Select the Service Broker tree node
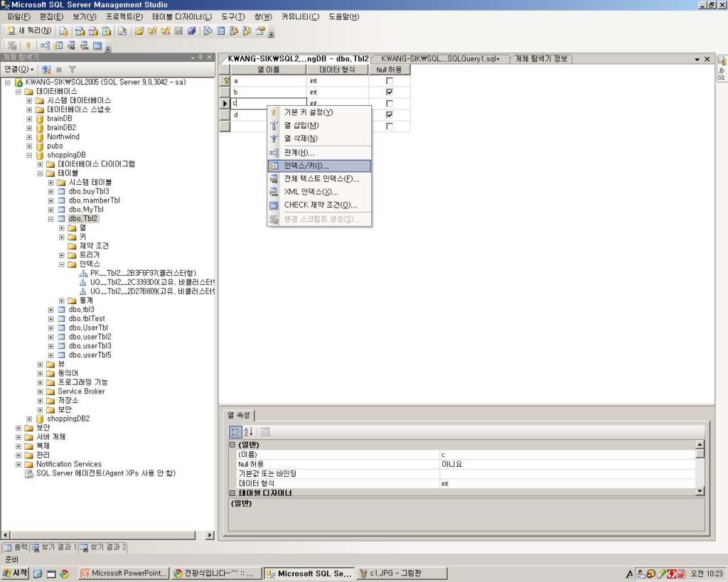 (81, 392)
